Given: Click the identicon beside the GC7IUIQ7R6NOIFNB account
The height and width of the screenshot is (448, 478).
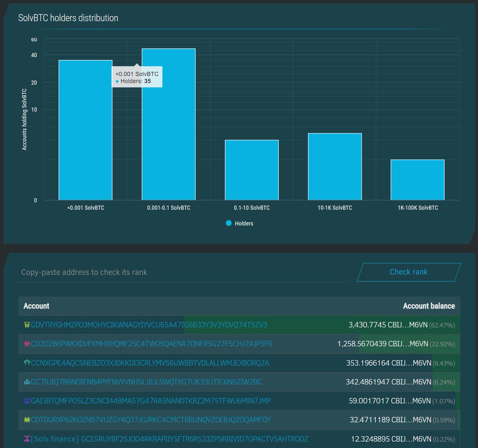Looking at the screenshot, I should pyautogui.click(x=27, y=382).
